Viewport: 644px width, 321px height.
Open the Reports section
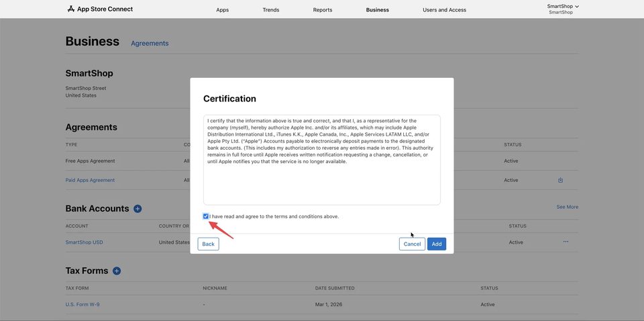point(323,10)
